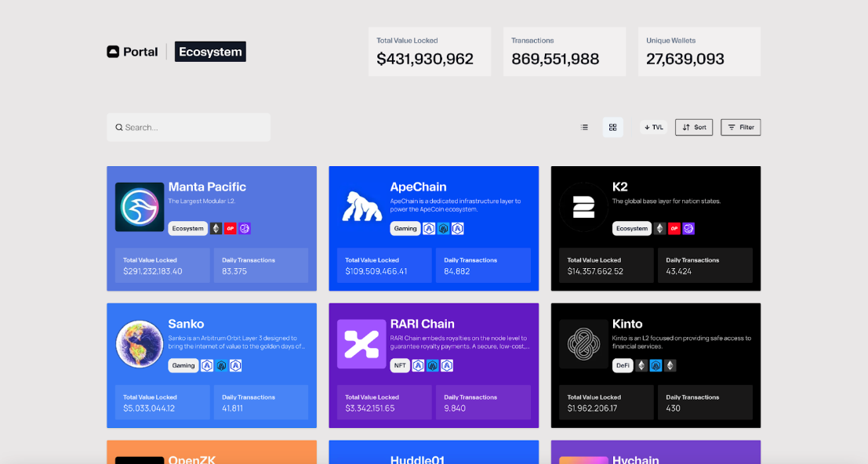Focus the Search input field
The height and width of the screenshot is (464, 868).
pyautogui.click(x=189, y=127)
